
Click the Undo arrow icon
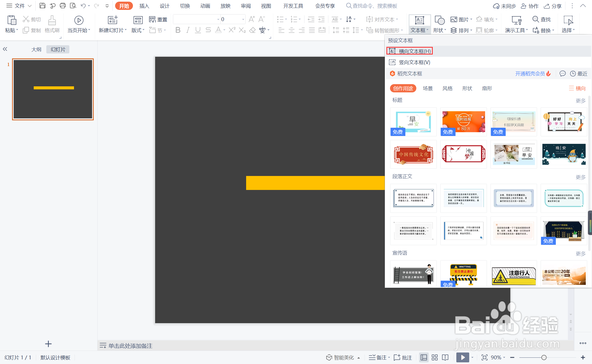pos(83,6)
